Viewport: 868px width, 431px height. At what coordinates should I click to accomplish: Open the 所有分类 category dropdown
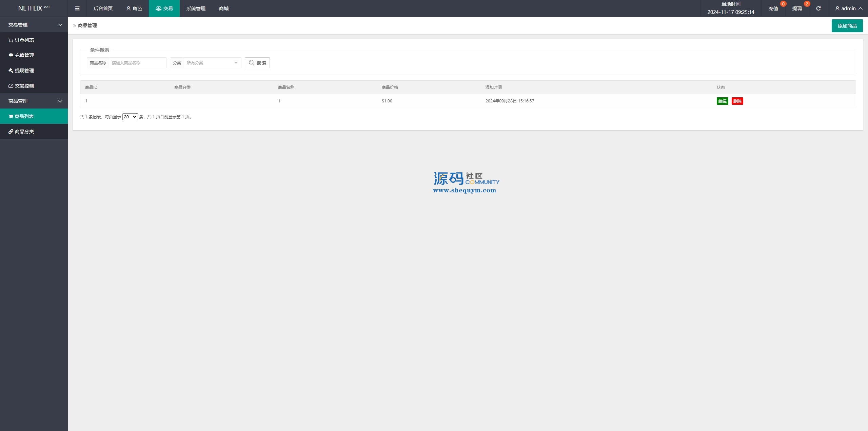[x=212, y=63]
